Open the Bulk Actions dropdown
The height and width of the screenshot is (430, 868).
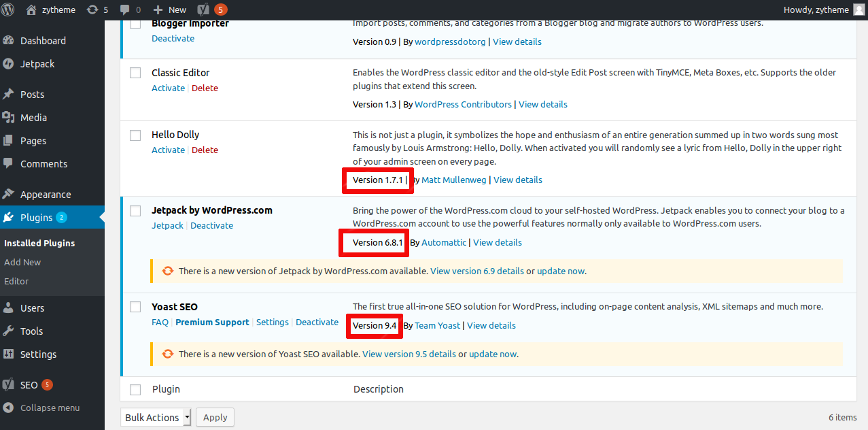[156, 418]
